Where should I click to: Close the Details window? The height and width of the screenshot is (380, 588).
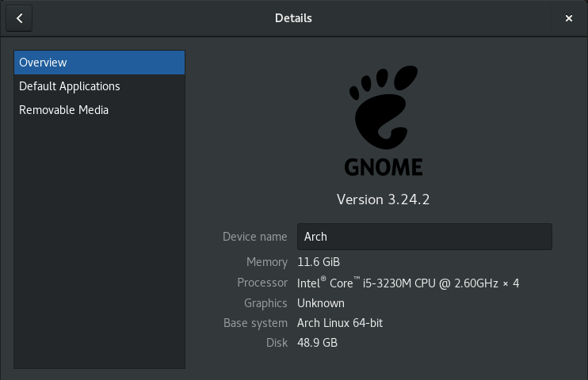click(x=568, y=18)
